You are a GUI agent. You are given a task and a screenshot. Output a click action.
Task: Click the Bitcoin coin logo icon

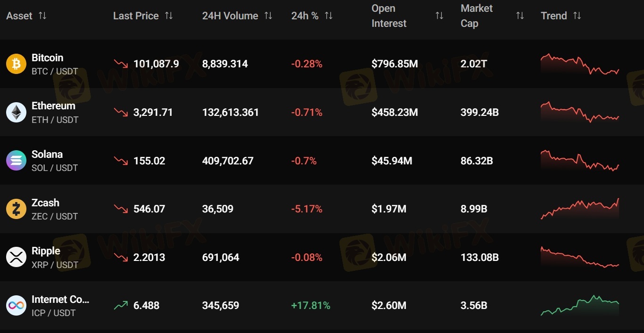[16, 64]
